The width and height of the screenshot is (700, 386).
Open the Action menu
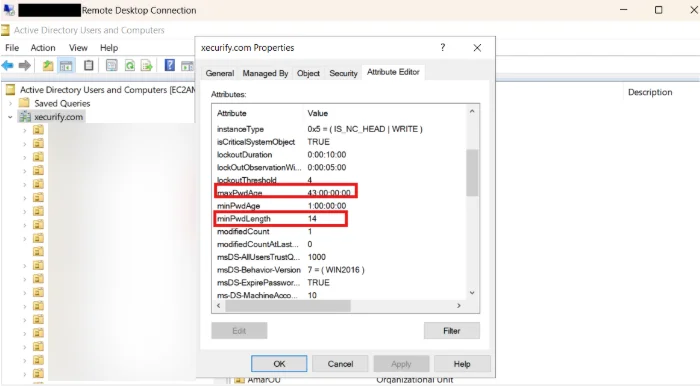click(43, 48)
